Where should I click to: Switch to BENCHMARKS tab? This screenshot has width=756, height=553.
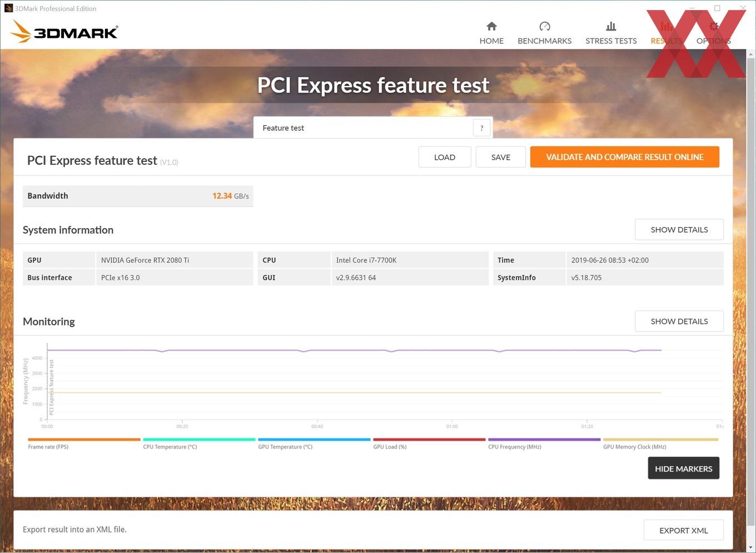545,33
